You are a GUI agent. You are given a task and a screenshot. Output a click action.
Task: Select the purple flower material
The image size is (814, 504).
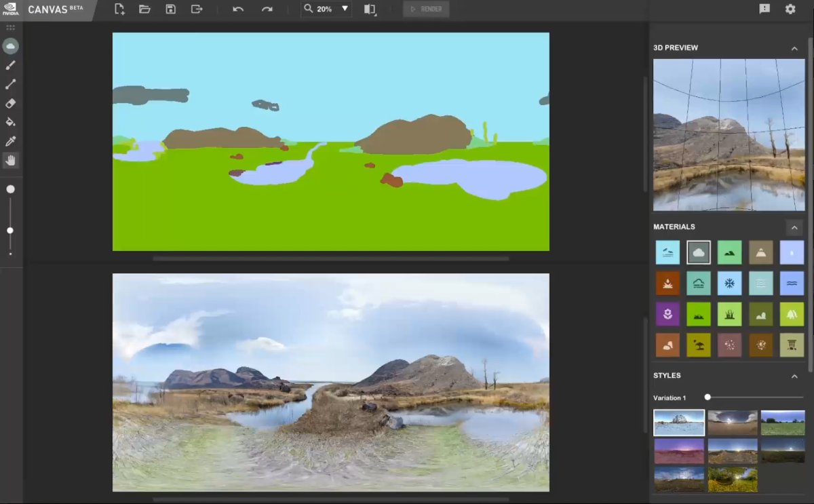[x=667, y=314]
